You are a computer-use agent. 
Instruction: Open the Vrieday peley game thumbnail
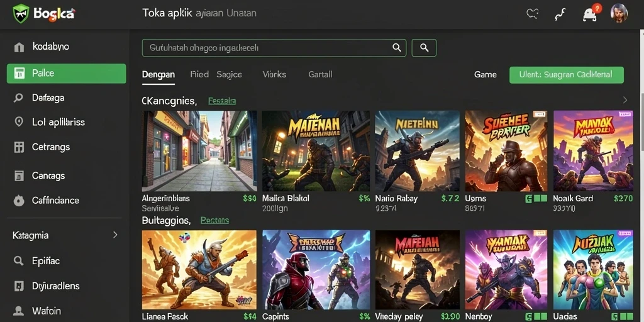coord(418,269)
